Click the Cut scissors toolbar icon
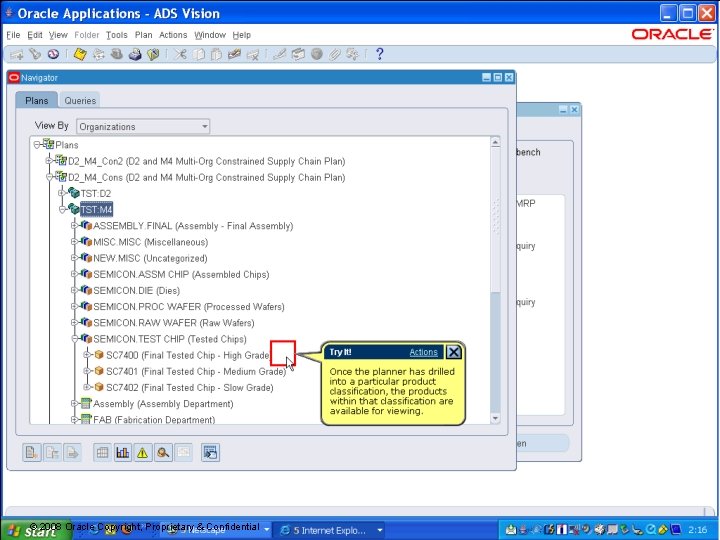 pyautogui.click(x=180, y=55)
